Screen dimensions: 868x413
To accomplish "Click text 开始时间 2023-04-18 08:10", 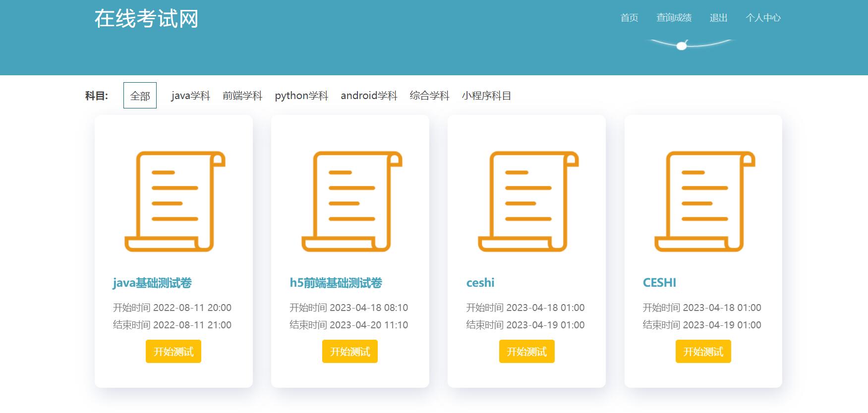I will (349, 308).
